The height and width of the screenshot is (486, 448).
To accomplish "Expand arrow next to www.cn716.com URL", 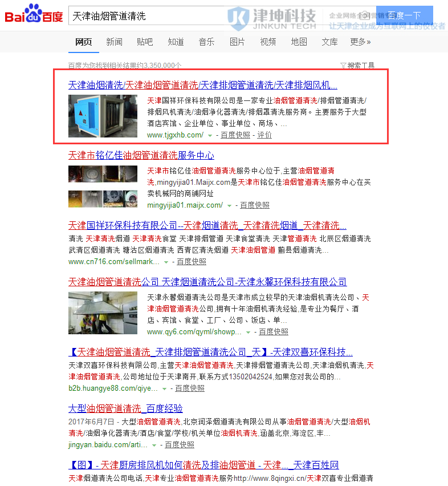I will coord(166,262).
